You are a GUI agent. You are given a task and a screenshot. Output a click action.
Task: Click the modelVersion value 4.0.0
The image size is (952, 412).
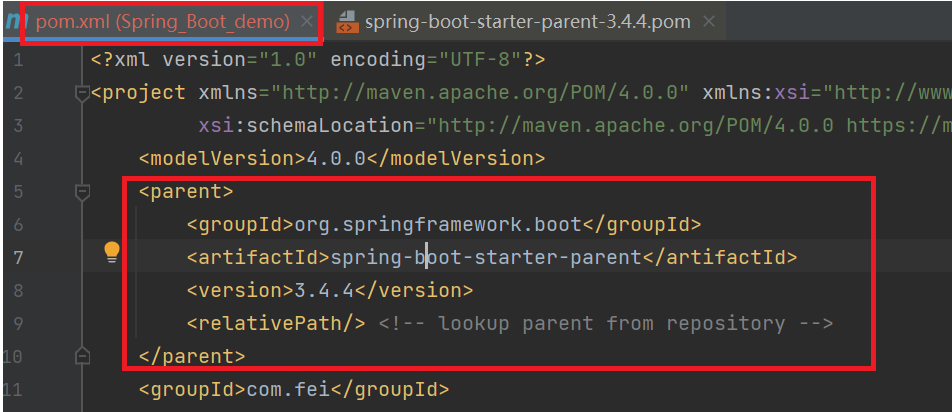[336, 159]
